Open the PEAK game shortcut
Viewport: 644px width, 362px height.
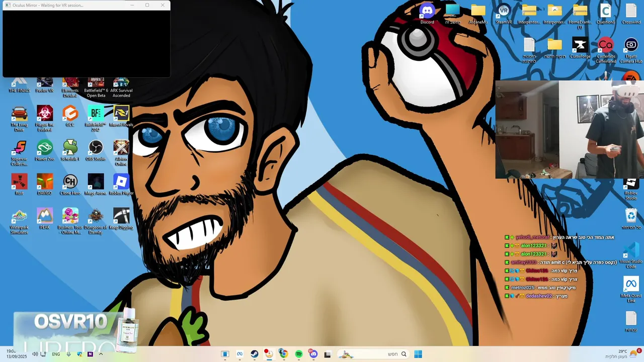(45, 219)
